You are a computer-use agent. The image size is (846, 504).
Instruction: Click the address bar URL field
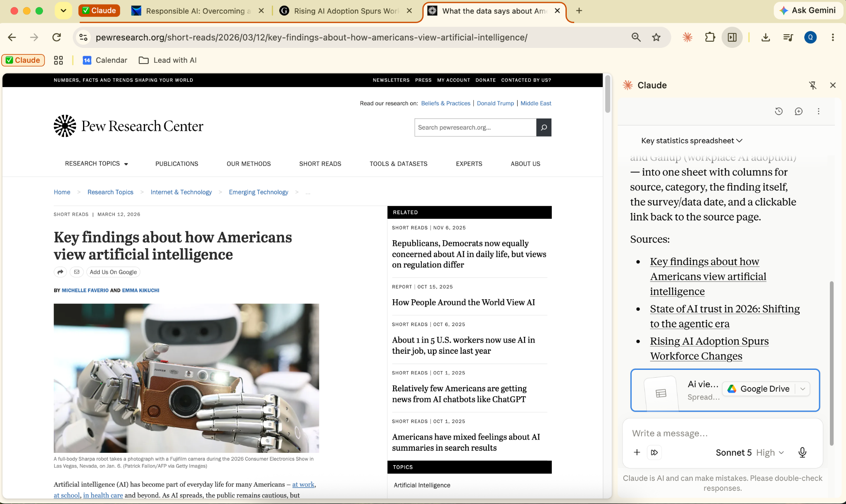(x=311, y=38)
